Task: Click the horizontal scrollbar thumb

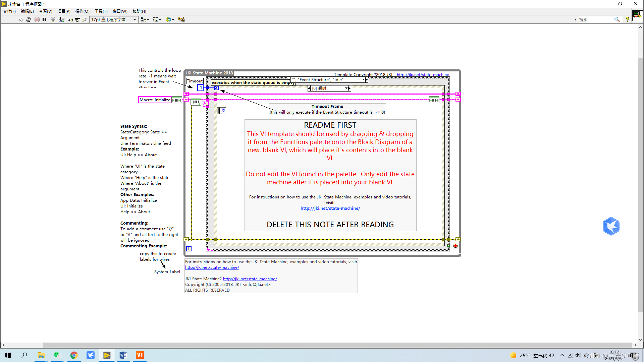Action: [337, 345]
